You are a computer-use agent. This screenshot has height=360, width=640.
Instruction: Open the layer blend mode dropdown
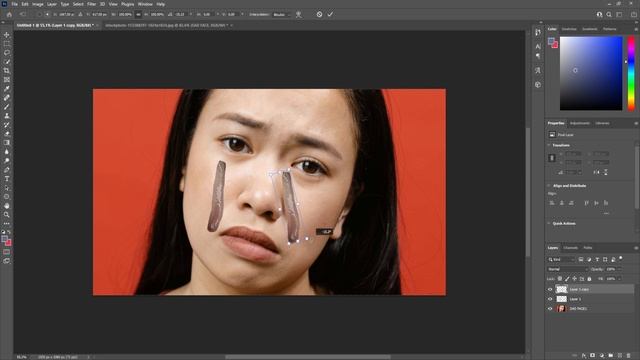[567, 269]
